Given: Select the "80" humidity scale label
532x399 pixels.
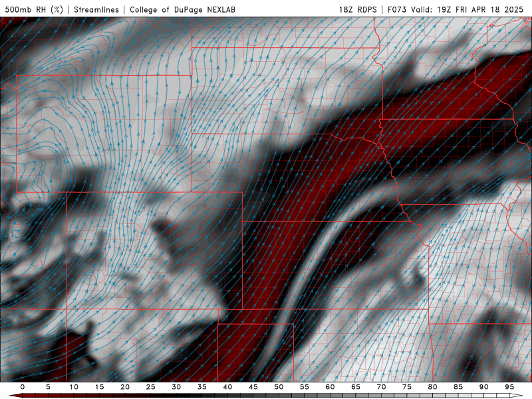Looking at the screenshot, I should pos(433,387).
